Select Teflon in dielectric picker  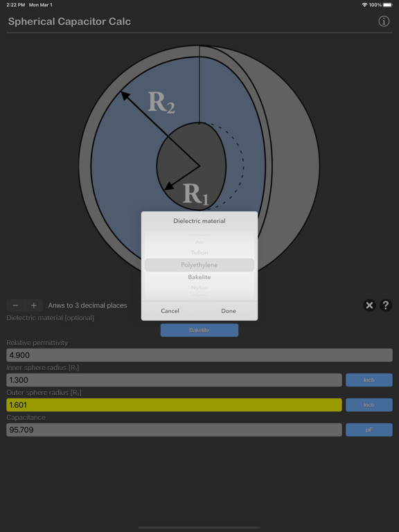(199, 252)
